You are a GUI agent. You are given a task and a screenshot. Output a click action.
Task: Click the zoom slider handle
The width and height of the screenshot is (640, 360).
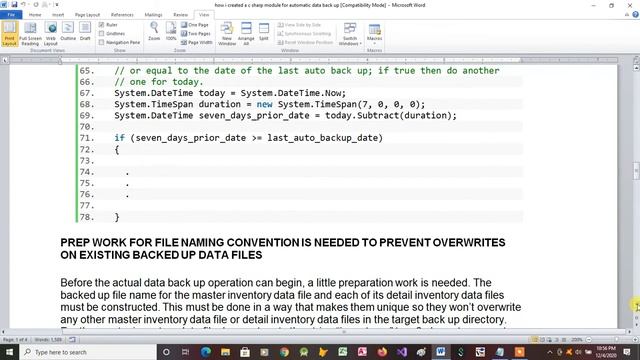point(617,340)
